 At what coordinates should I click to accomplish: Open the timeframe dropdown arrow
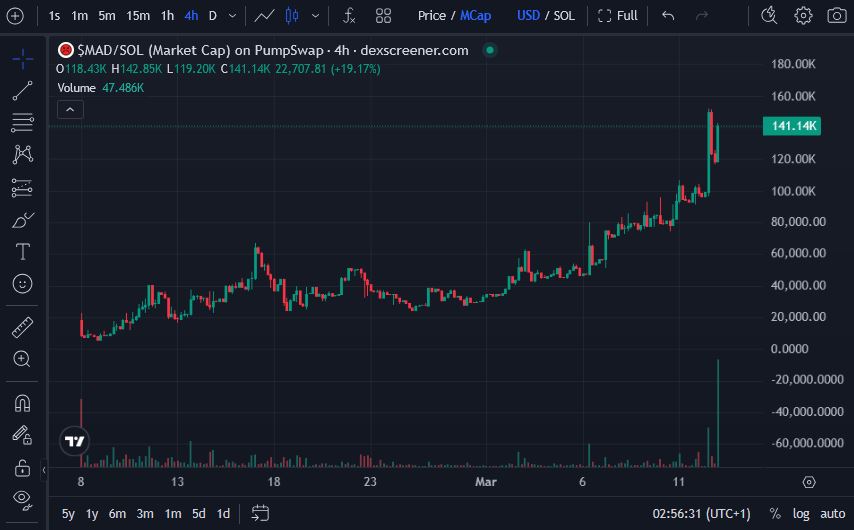click(233, 16)
